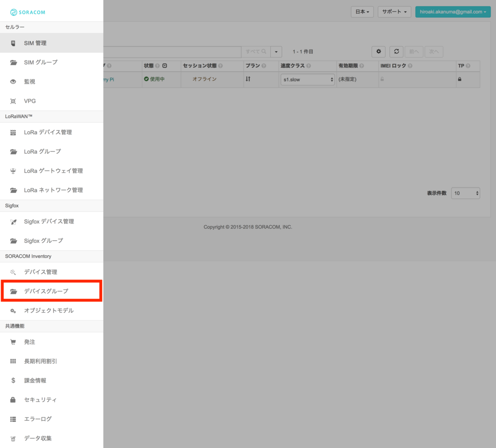Viewport: 496px width, 448px height.
Task: Click the 1 - 1 件目 count text
Action: pyautogui.click(x=303, y=51)
